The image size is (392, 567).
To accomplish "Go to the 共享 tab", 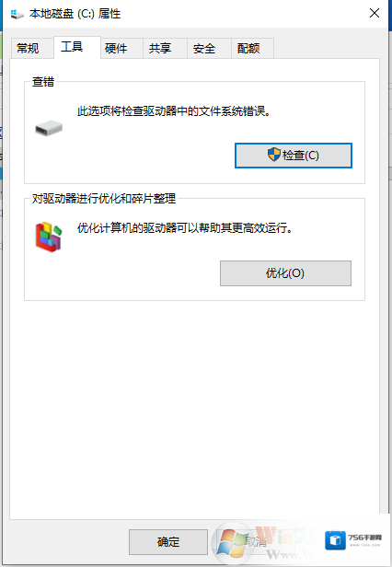I will [x=160, y=48].
